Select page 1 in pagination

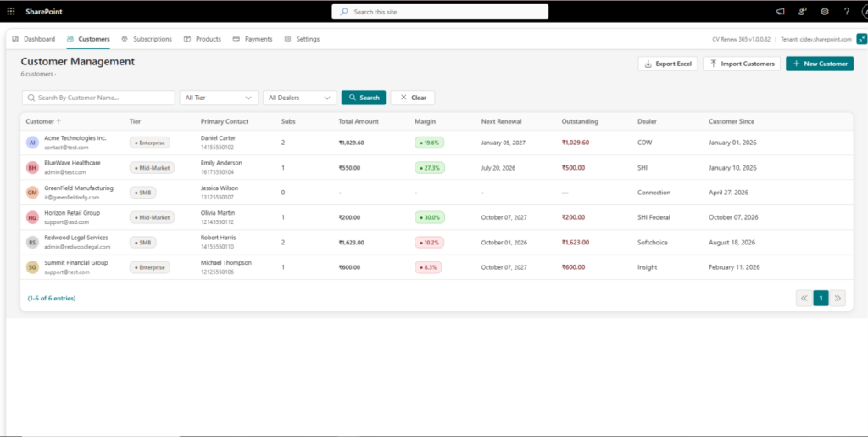821,298
